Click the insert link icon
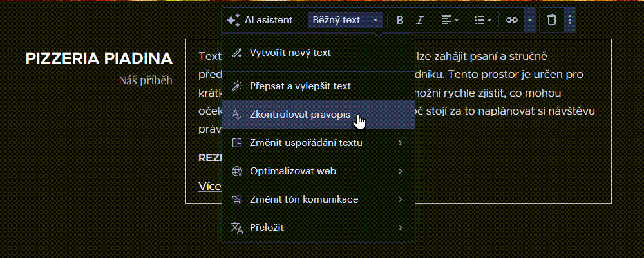 tap(511, 20)
